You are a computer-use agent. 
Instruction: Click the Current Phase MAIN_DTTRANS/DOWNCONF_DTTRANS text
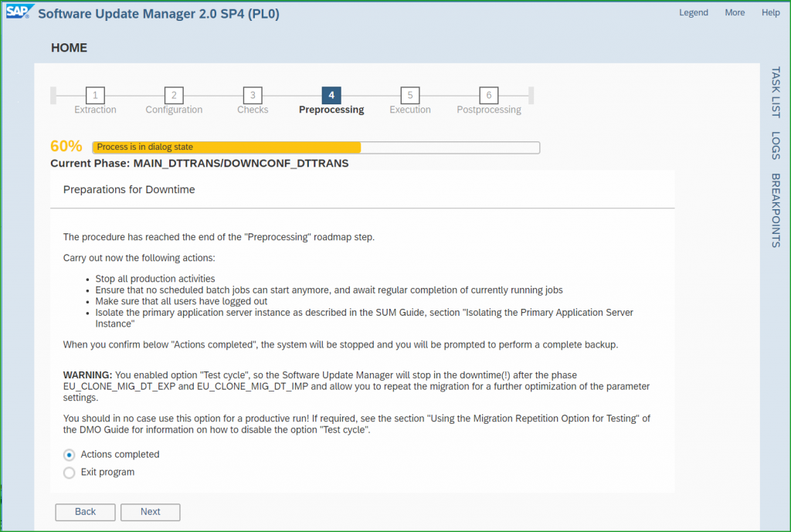199,164
